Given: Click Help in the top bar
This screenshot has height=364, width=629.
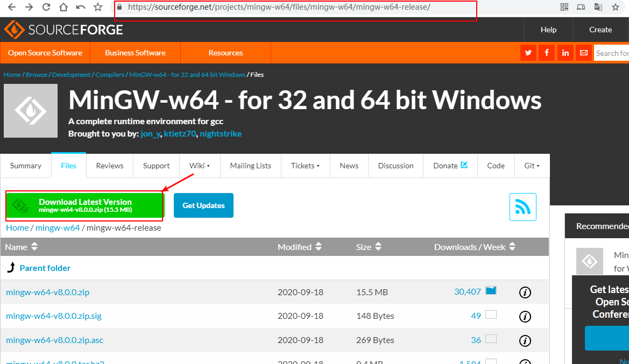Looking at the screenshot, I should tap(548, 30).
